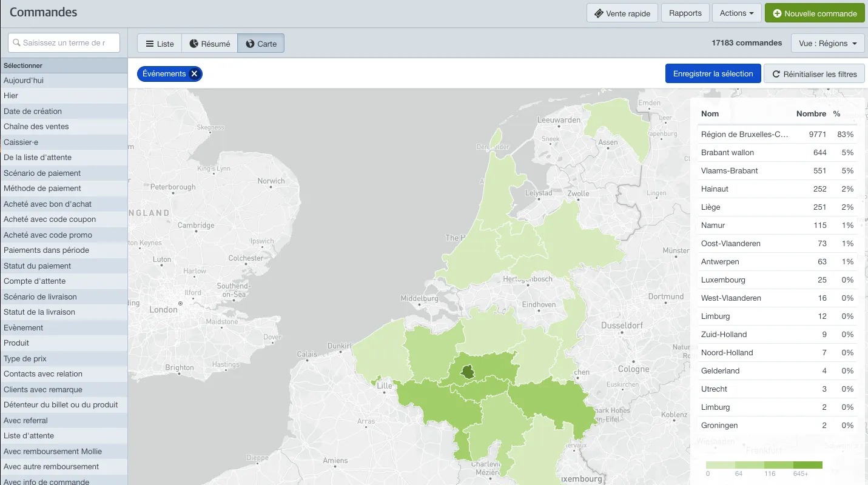Choose the Avec remboursement Mollie filter
Image resolution: width=868 pixels, height=485 pixels.
coord(64,452)
